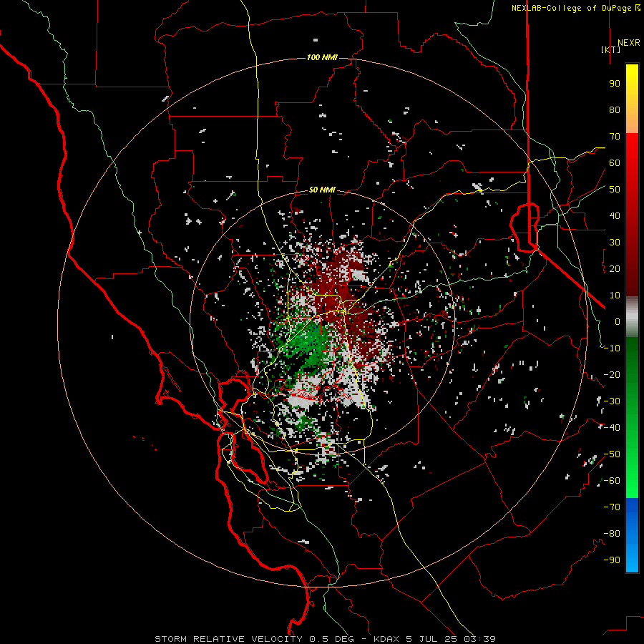Click the NEXLAB-College of DuPage watermark text
This screenshot has height=644, width=644.
coord(576,8)
